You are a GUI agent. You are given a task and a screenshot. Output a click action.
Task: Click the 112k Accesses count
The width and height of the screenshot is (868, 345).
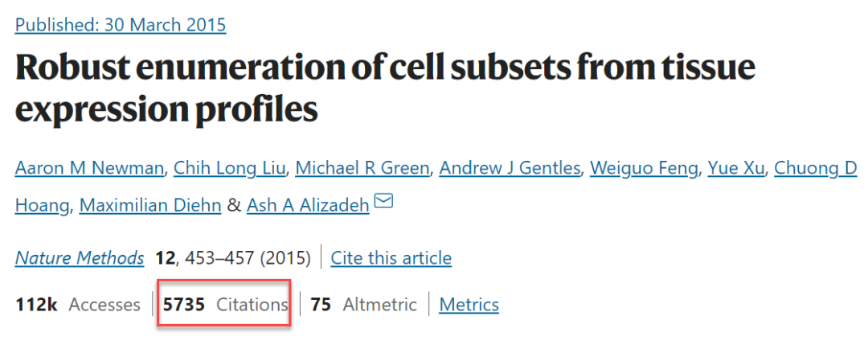77,305
